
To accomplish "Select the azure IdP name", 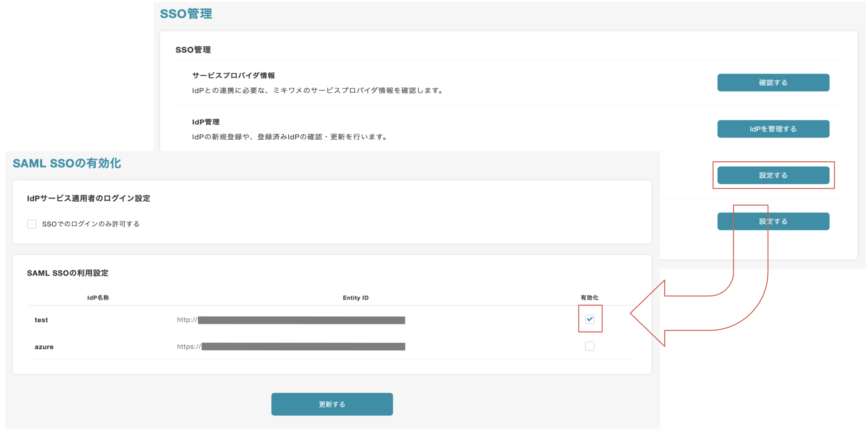I will tap(44, 347).
